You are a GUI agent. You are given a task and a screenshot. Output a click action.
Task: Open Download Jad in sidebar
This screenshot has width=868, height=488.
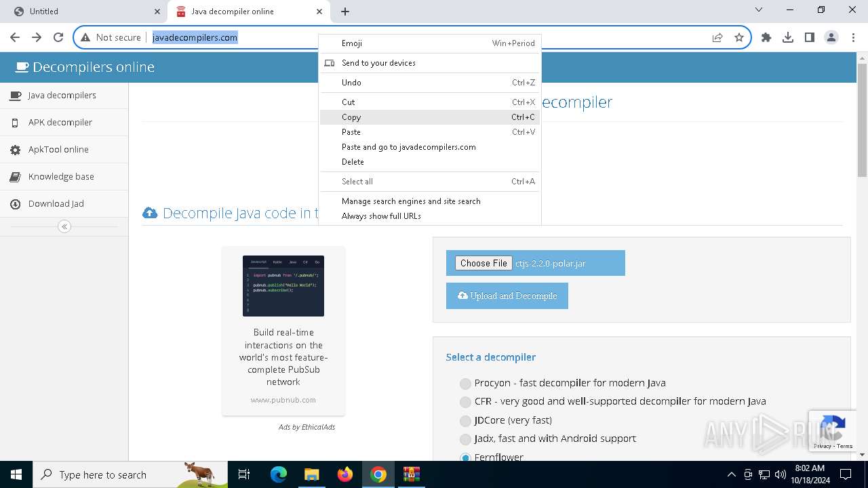(x=64, y=204)
